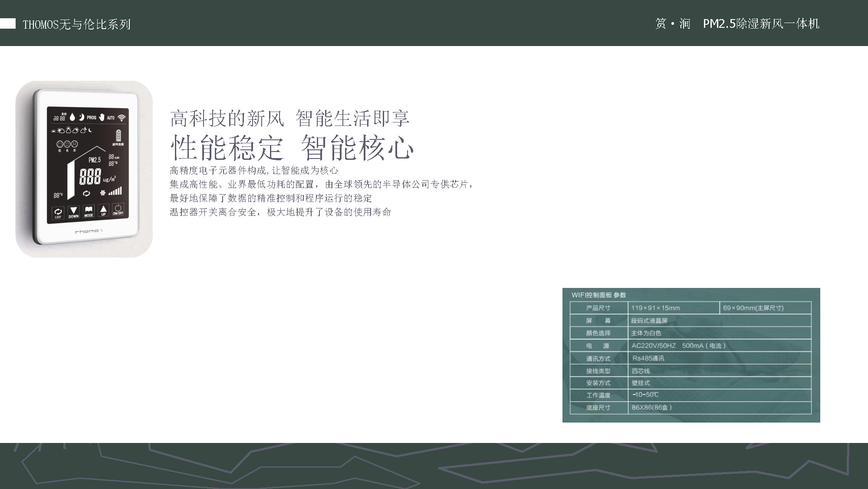Click the PM2.5 label on the display
The height and width of the screenshot is (489, 868).
pos(95,160)
